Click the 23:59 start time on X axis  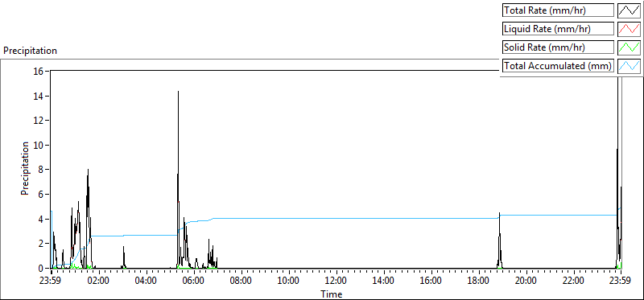52,282
